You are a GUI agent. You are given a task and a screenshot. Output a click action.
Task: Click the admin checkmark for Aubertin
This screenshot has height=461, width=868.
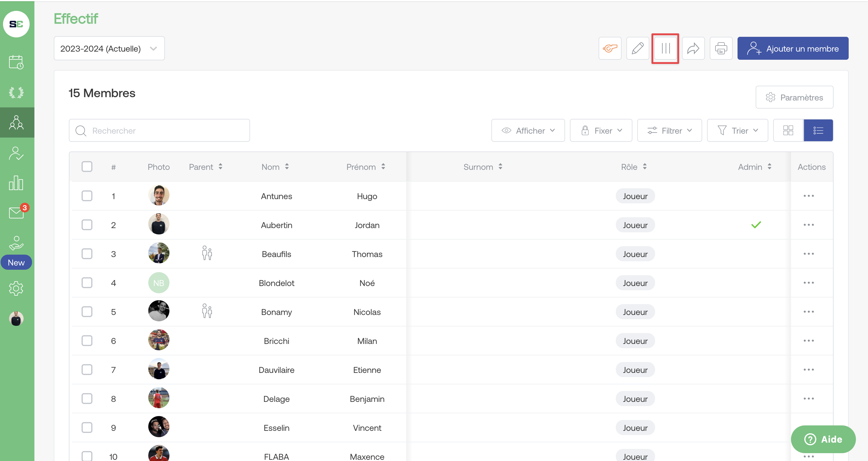[x=756, y=225]
